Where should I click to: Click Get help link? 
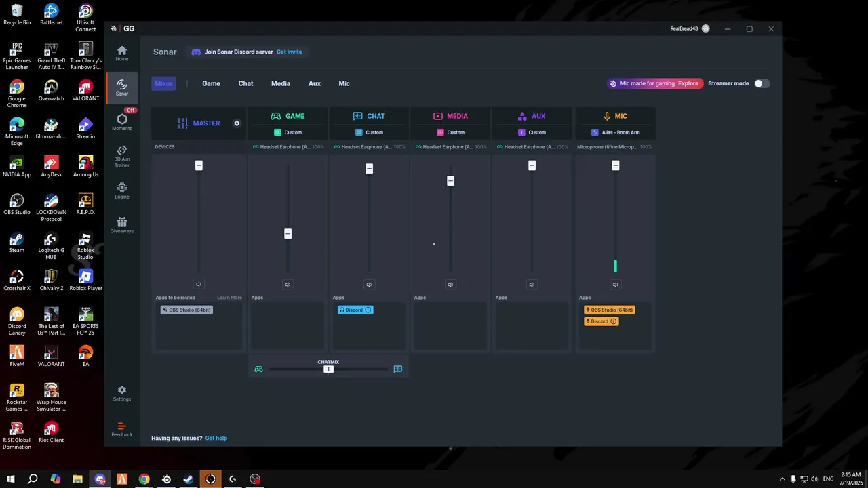tap(216, 439)
